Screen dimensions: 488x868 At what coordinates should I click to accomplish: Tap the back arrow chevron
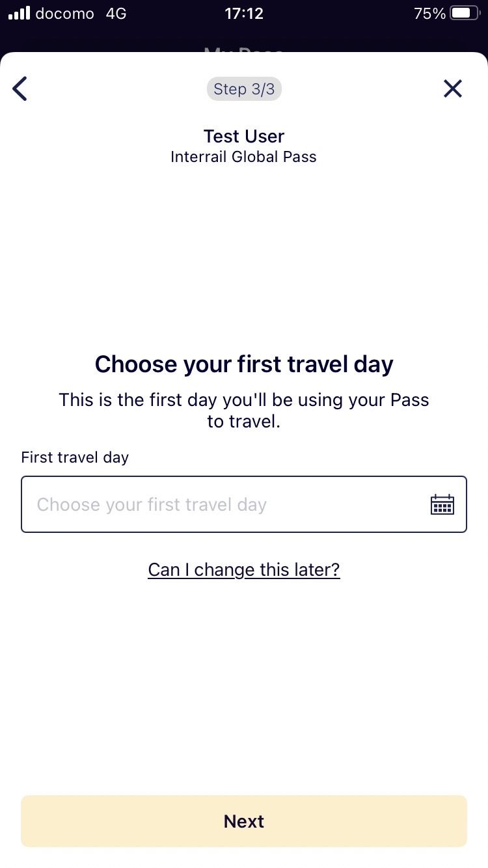(x=20, y=88)
